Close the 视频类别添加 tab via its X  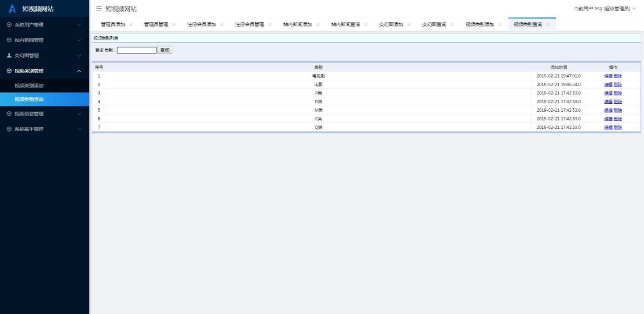click(x=500, y=25)
